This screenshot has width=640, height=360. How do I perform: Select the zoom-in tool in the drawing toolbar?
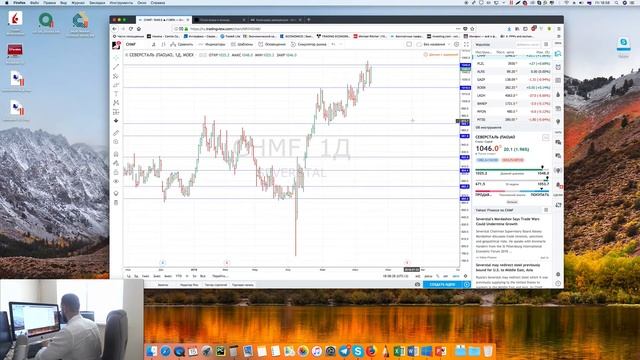(x=116, y=142)
